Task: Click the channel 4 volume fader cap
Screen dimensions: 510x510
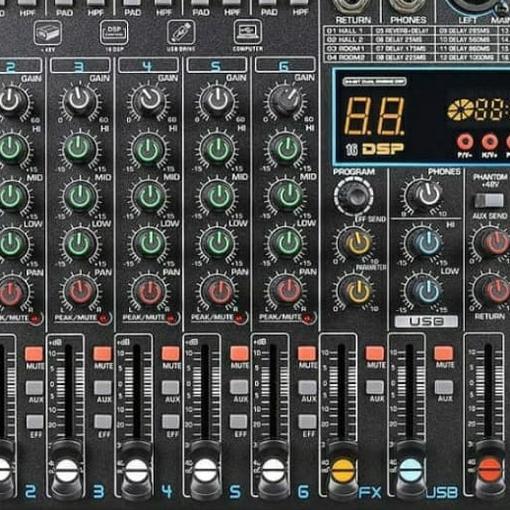Action: click(136, 470)
